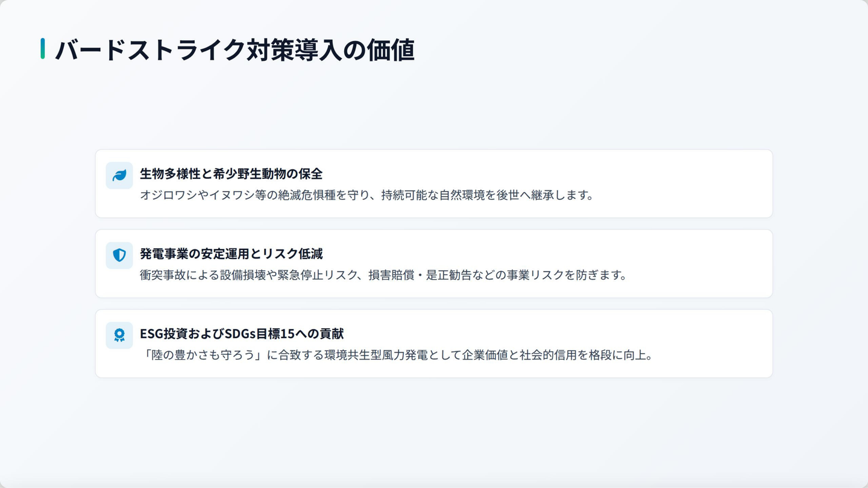Click the leaf icon for biodiversity
The height and width of the screenshot is (488, 868).
(x=119, y=175)
